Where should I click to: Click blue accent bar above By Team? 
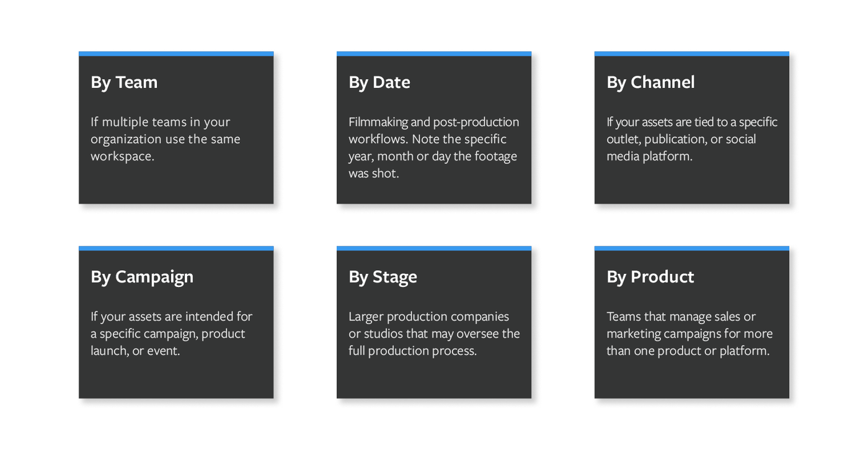click(x=176, y=54)
